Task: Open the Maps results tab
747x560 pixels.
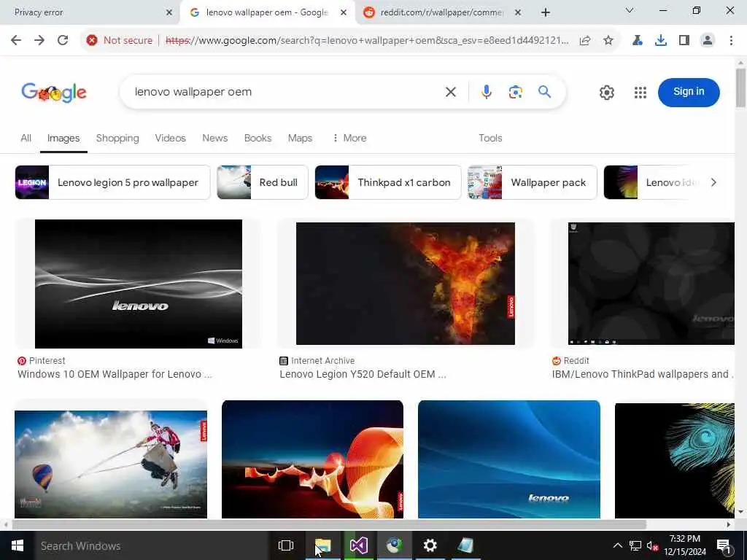Action: (300, 138)
